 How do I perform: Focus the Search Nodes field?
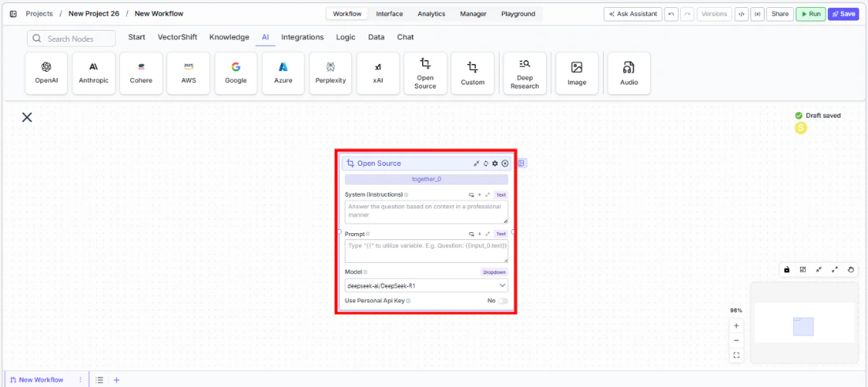(71, 38)
